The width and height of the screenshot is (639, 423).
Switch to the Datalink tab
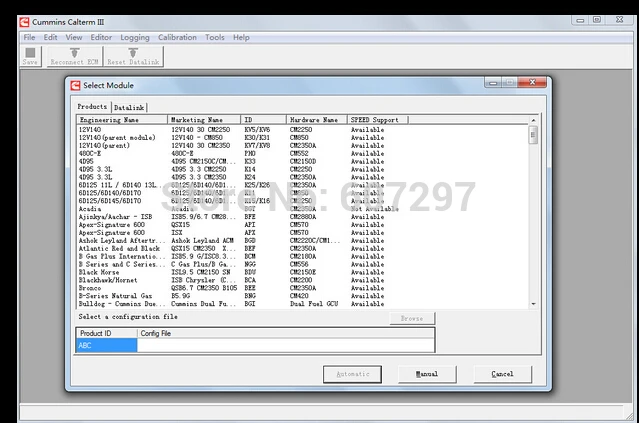point(129,108)
